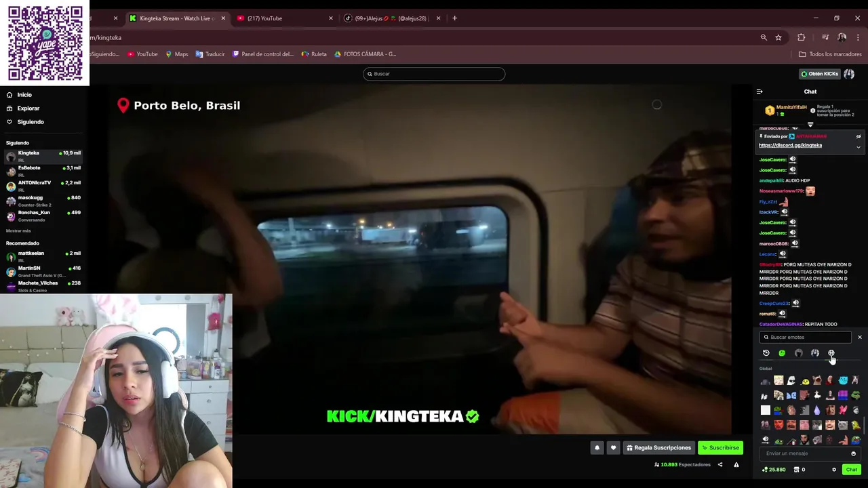Focus the Buscar search field

click(x=434, y=74)
